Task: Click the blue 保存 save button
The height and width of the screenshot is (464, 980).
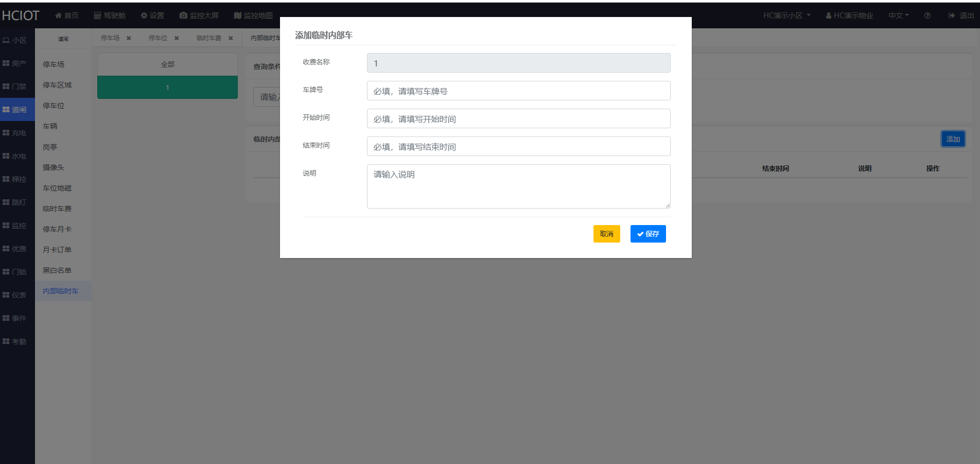Action: point(647,234)
